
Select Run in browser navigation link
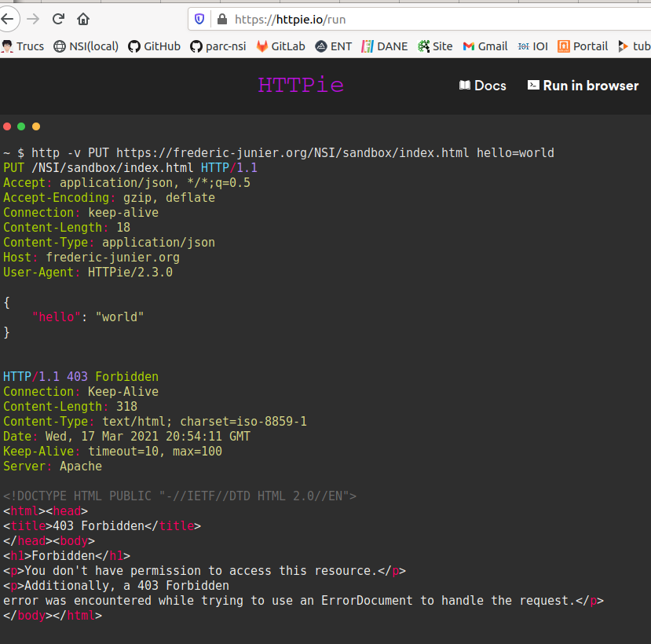tap(583, 86)
